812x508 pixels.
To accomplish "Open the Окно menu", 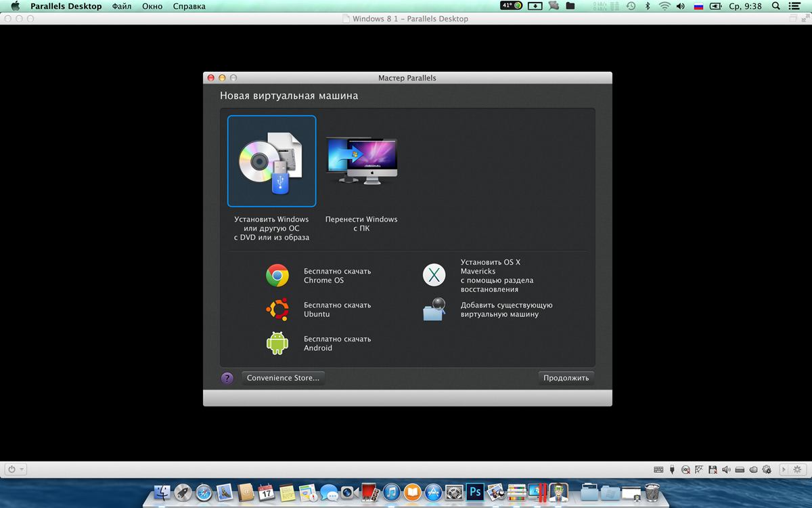I will click(x=152, y=6).
